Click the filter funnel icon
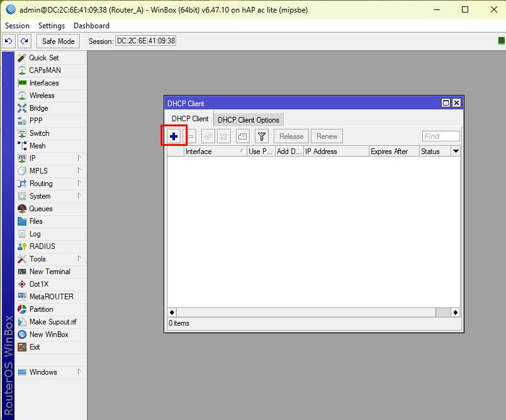The image size is (506, 420). pos(262,136)
